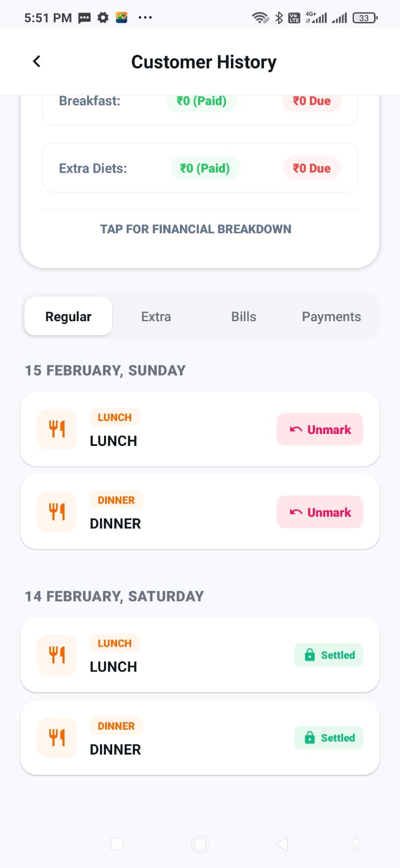
Task: Expand the financial breakdown section
Action: point(196,229)
